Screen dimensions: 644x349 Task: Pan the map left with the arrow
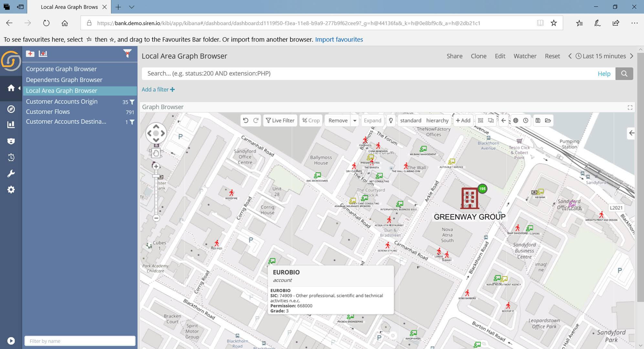pos(149,133)
